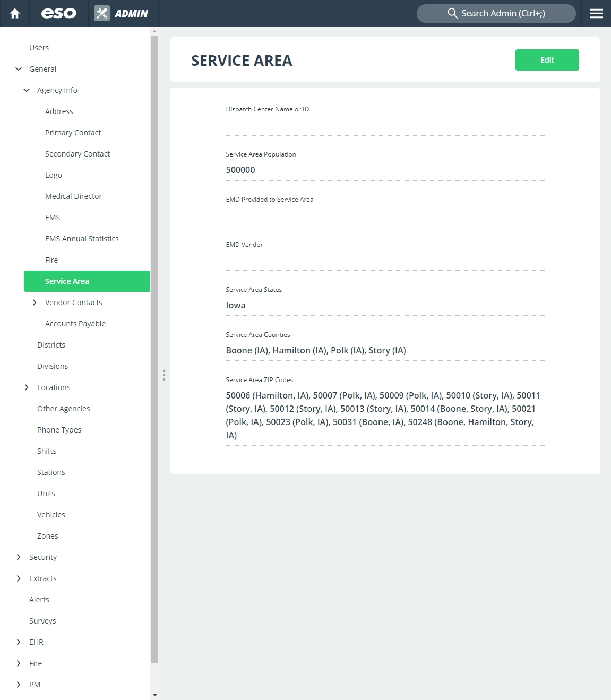
Task: Collapse the General section in sidebar
Action: click(x=19, y=68)
